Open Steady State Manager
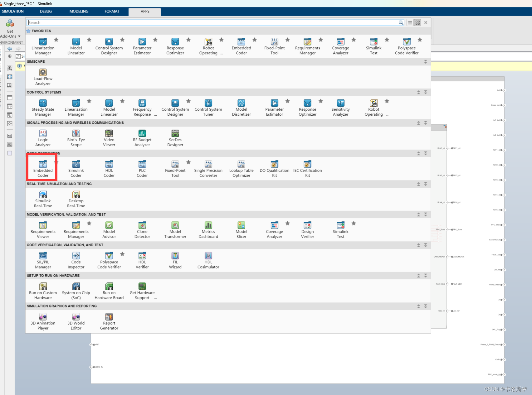This screenshot has height=395, width=532. pos(43,108)
